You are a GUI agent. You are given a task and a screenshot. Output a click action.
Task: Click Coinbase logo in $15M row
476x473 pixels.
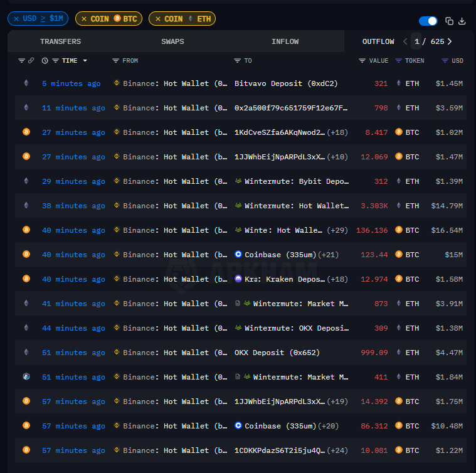[238, 254]
